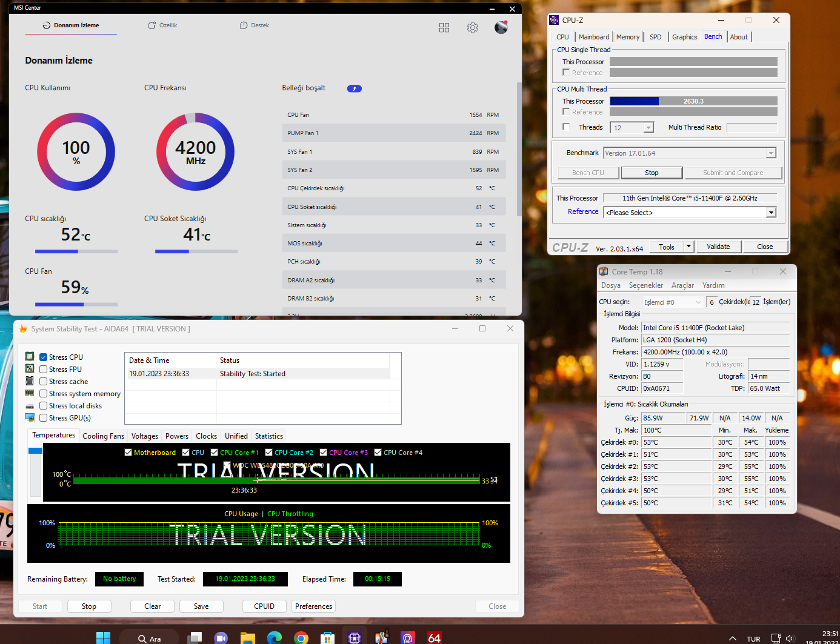Click Core Temp title bar icon
The image size is (840, 644).
click(x=604, y=271)
